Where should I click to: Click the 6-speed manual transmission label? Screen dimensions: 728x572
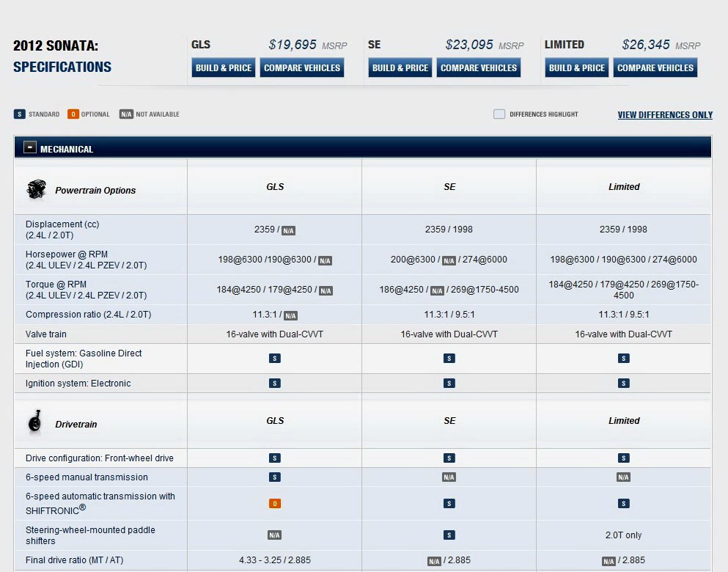(87, 477)
